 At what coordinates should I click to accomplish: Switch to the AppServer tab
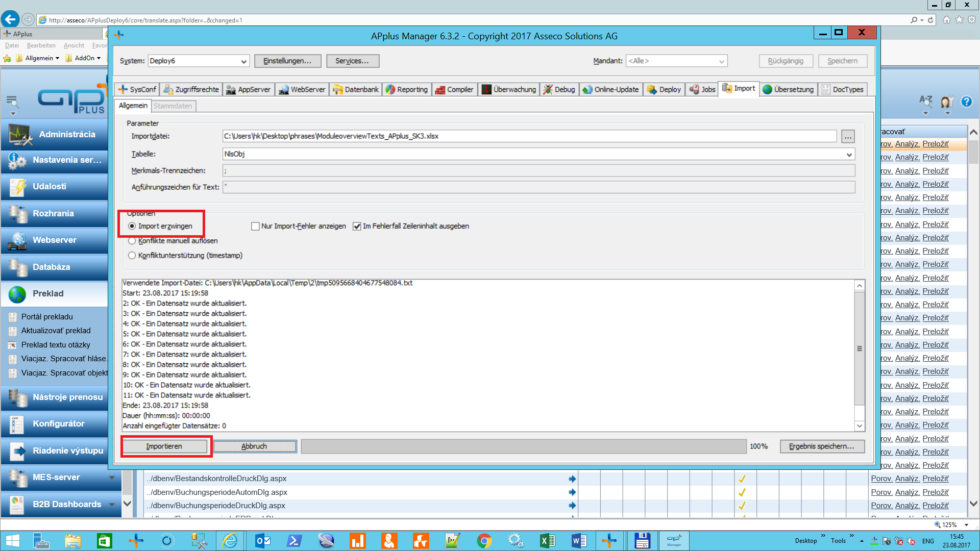click(249, 89)
